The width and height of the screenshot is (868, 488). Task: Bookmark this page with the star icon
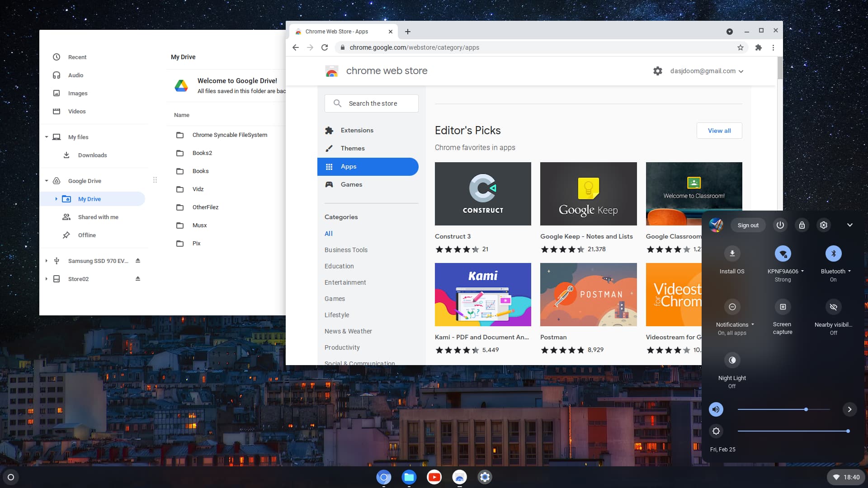[741, 47]
